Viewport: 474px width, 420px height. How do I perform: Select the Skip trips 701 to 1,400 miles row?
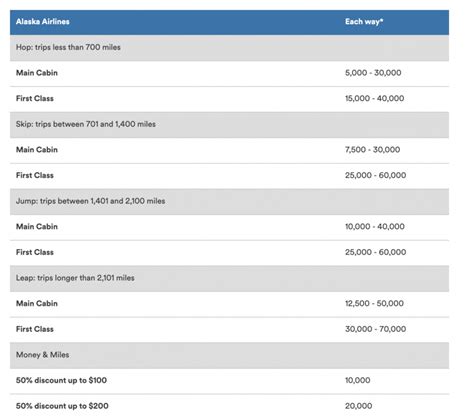coord(229,125)
